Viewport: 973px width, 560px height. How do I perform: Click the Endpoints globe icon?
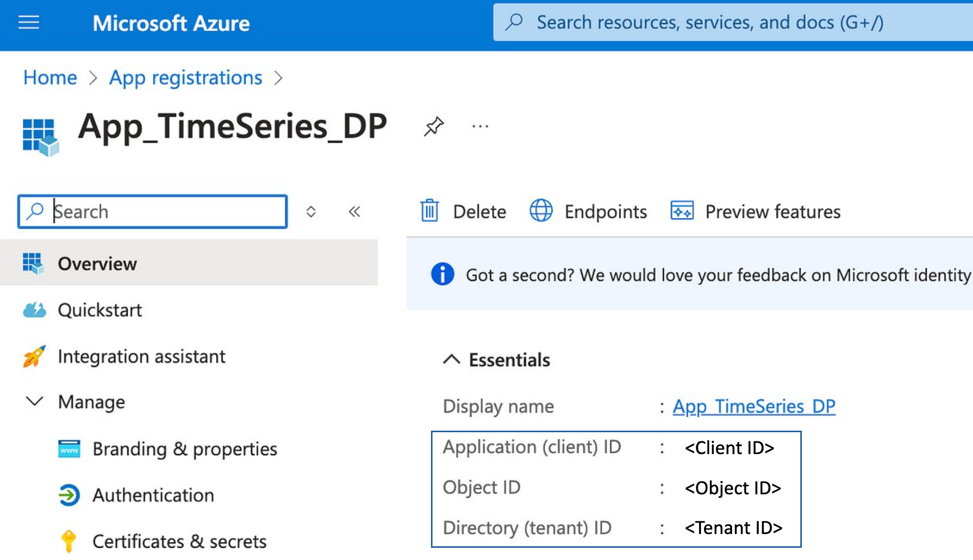pyautogui.click(x=540, y=211)
